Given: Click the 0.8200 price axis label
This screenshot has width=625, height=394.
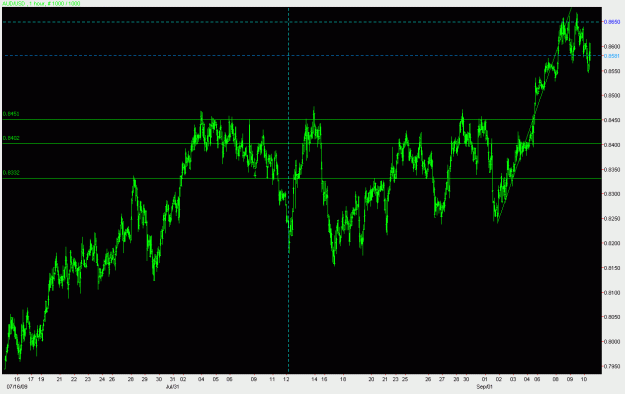Looking at the screenshot, I should [x=612, y=243].
